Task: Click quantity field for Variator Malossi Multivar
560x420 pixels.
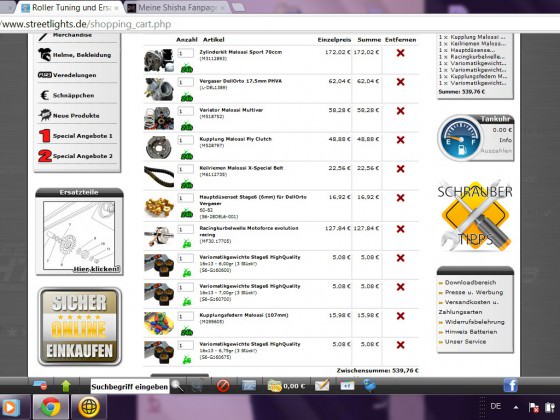Action: point(185,111)
